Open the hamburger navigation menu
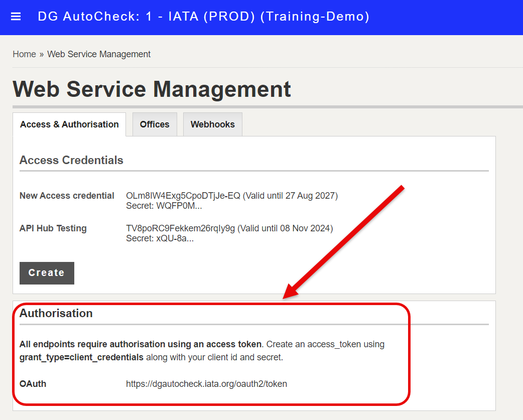This screenshot has width=523, height=420. (x=16, y=17)
